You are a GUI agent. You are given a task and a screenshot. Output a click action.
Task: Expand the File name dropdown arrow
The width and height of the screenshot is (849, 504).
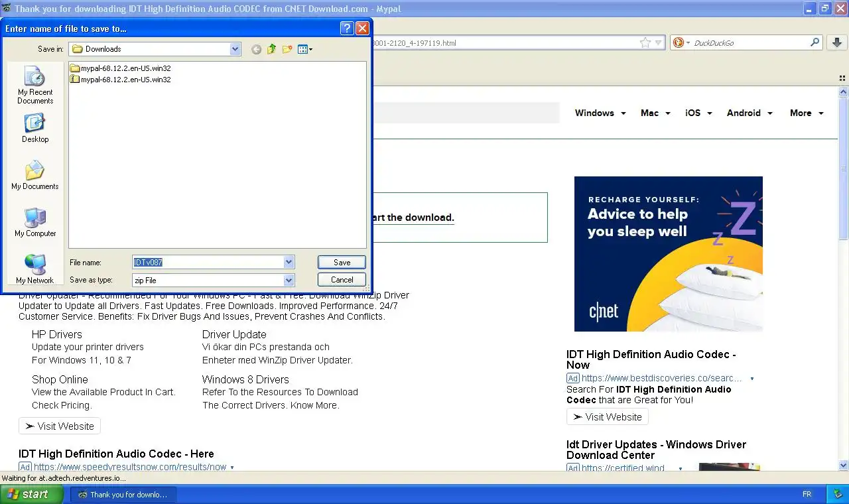click(289, 262)
